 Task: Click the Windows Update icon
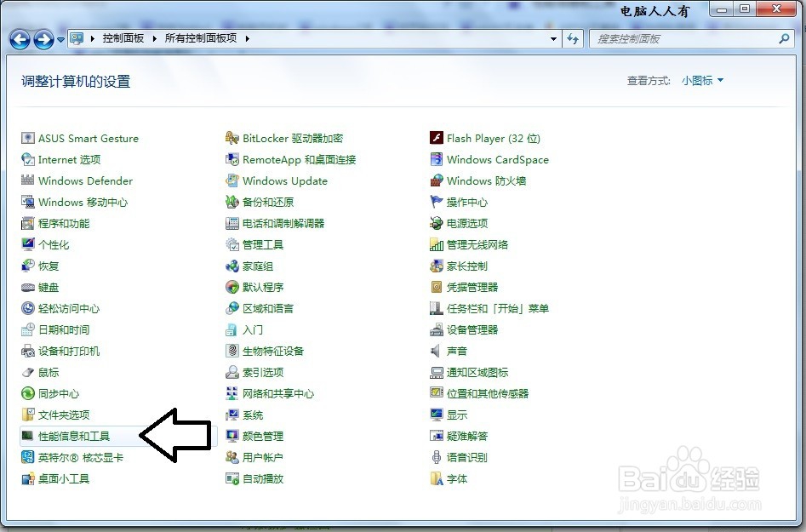[x=232, y=180]
